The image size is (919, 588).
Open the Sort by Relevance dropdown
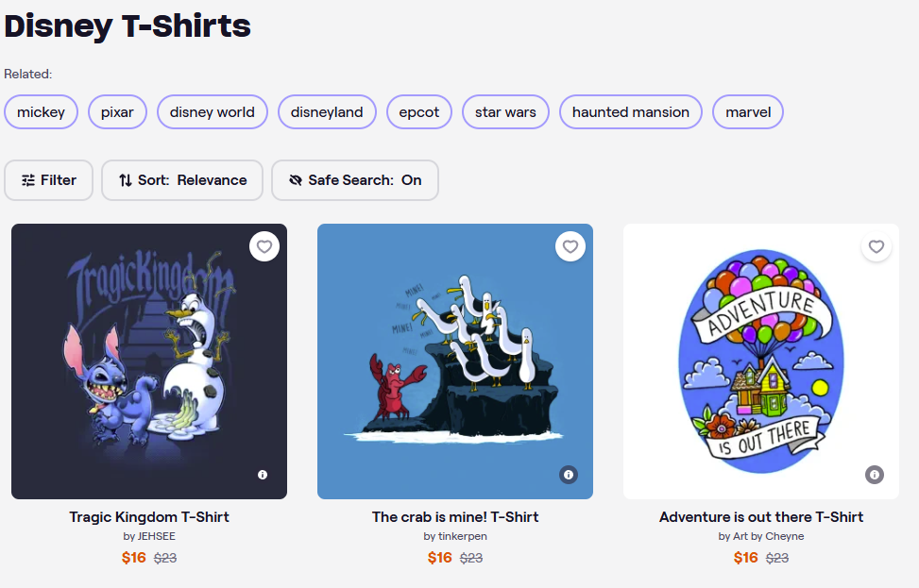(182, 180)
